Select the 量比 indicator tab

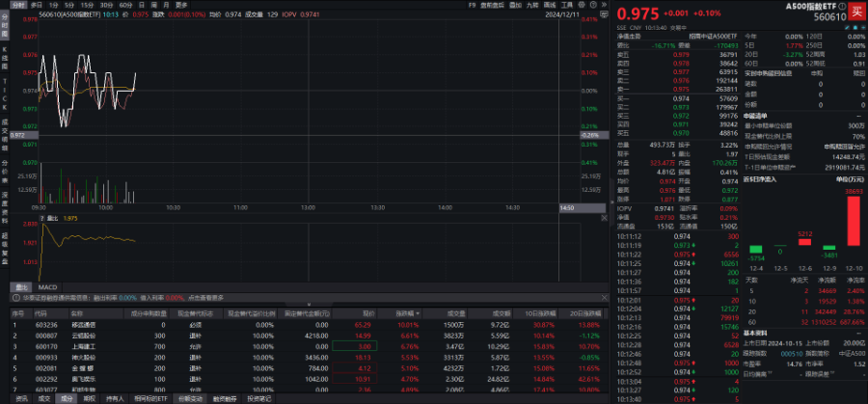coord(20,287)
